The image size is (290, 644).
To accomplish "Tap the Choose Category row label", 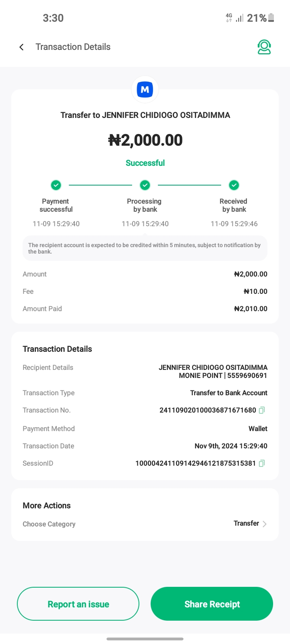I will pos(49,524).
